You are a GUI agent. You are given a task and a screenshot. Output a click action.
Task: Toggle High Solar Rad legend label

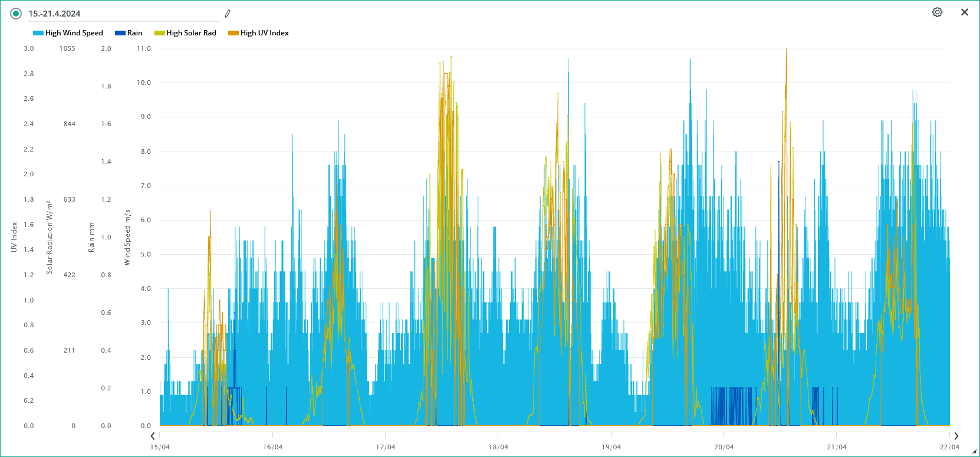191,33
